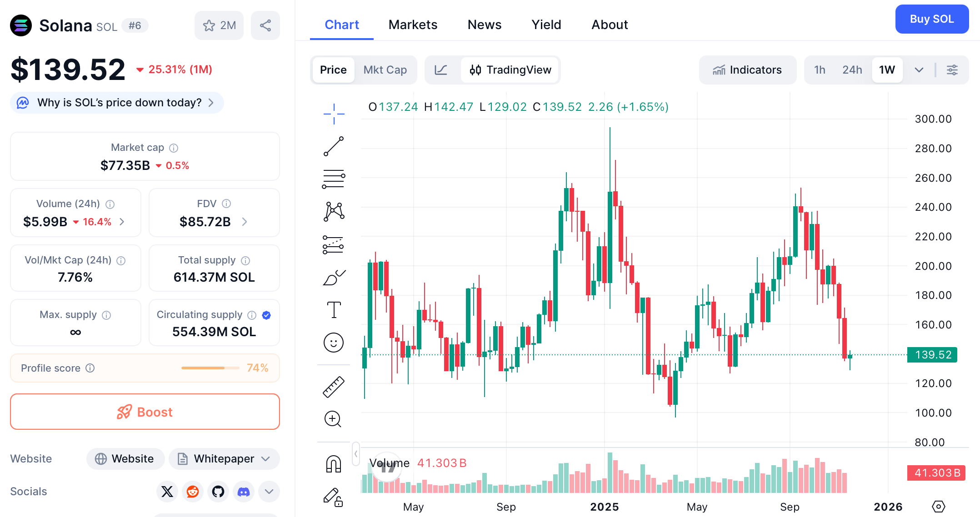Open the News tab

484,25
